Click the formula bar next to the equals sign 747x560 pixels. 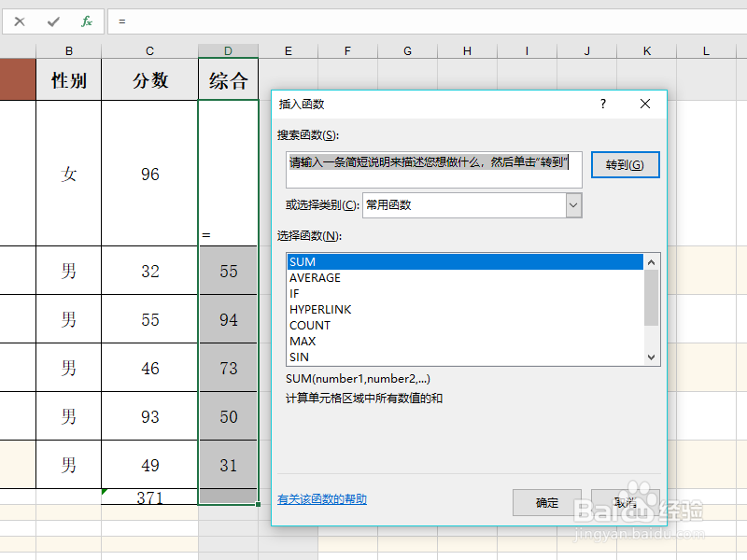pyautogui.click(x=187, y=21)
